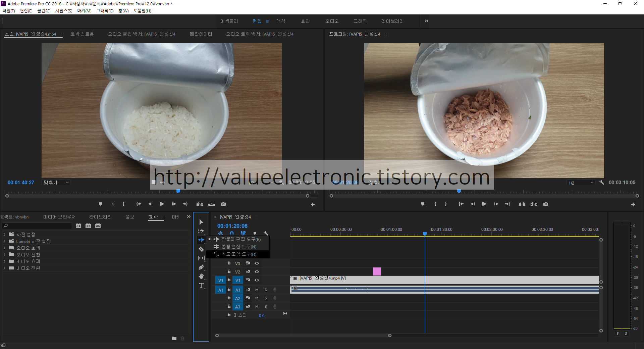Expand the 비디오 전환 folder
The width and height of the screenshot is (644, 349).
point(4,268)
